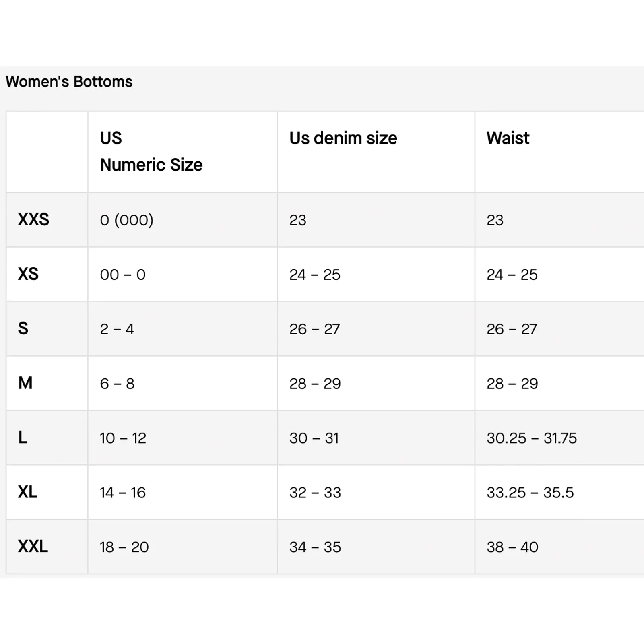This screenshot has width=644, height=644.
Task: Select the 10 – 12 numeric size cell
Action: pyautogui.click(x=123, y=438)
